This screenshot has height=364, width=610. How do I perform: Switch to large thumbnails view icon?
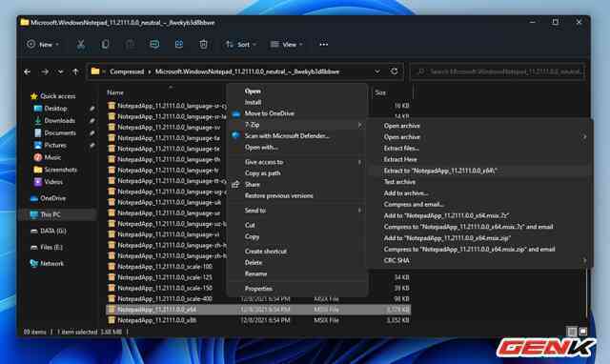(582, 332)
